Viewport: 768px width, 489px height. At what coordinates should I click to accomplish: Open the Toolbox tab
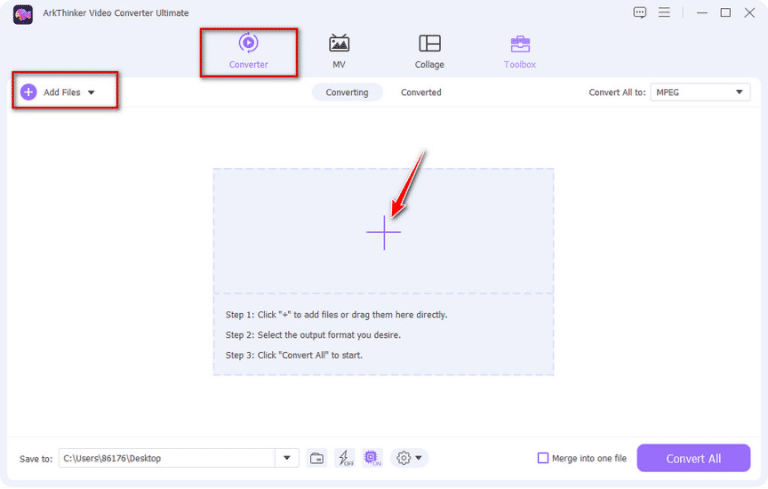[x=520, y=51]
